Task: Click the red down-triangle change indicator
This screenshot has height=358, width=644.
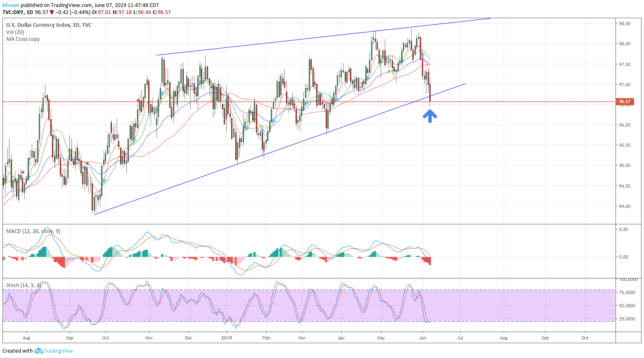Action: [x=52, y=12]
